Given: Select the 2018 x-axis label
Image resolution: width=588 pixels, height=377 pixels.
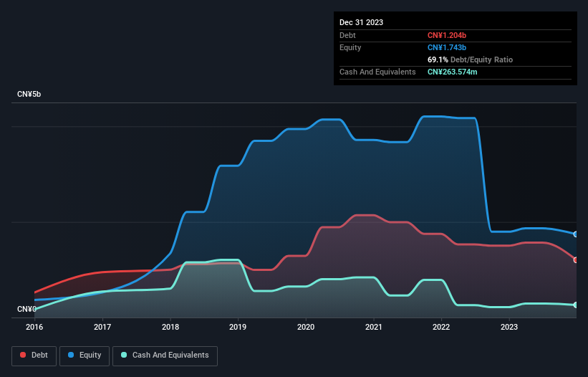Looking at the screenshot, I should 170,327.
